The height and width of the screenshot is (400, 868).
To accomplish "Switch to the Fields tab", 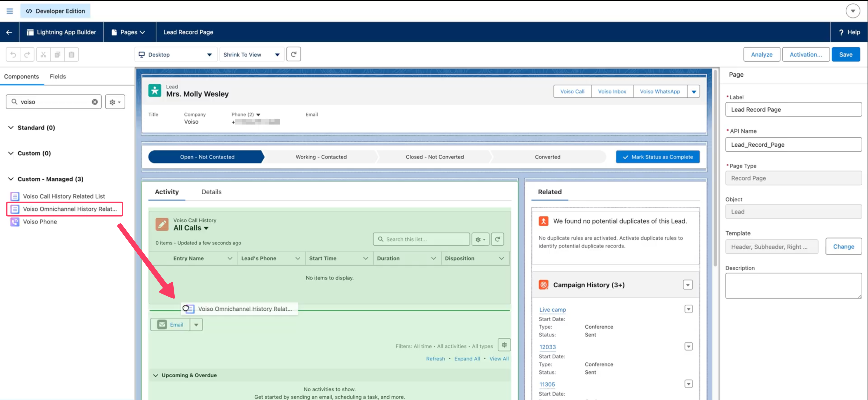I will click(x=58, y=76).
